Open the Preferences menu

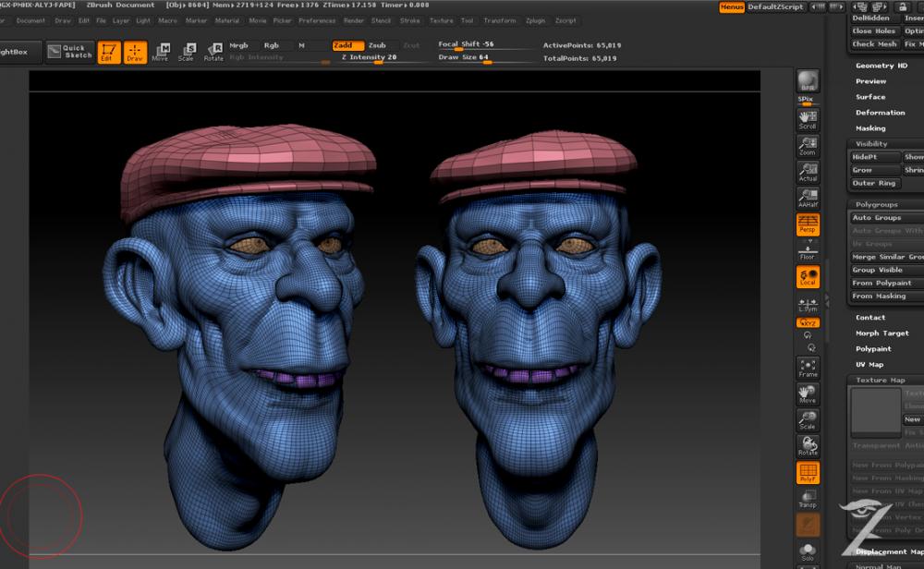317,20
